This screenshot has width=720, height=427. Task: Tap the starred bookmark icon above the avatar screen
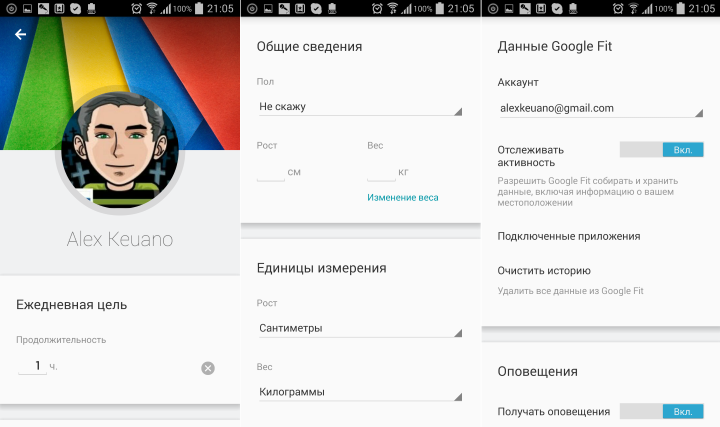[x=59, y=8]
